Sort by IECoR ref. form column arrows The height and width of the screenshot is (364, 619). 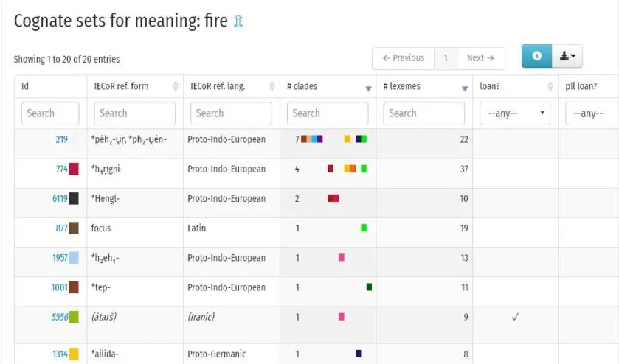tap(176, 87)
